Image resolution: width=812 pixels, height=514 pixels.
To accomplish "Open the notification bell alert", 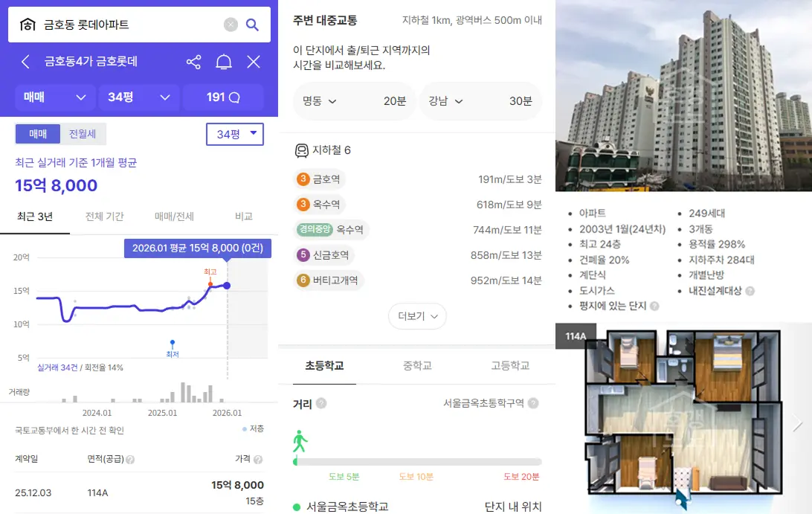I will click(224, 62).
